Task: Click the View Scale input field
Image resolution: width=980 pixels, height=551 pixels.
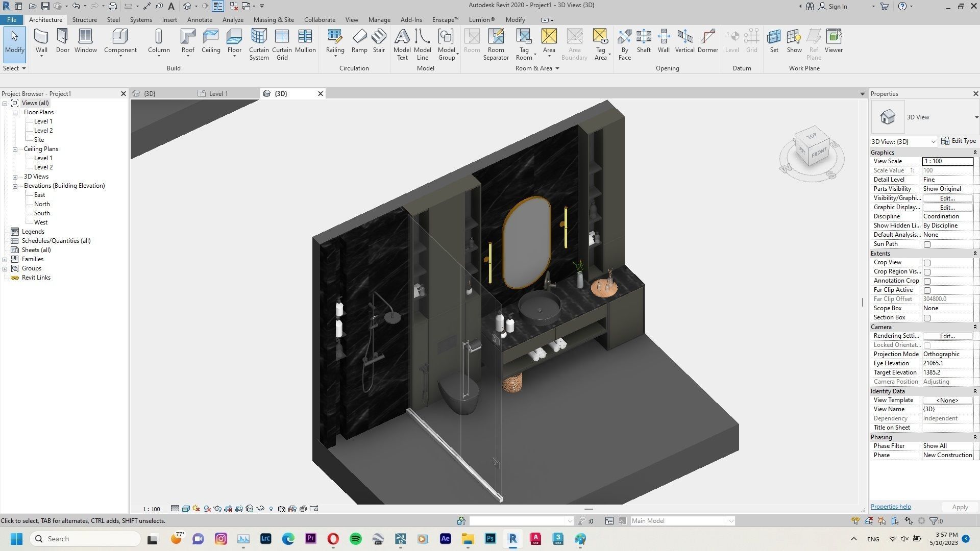Action: [x=947, y=161]
